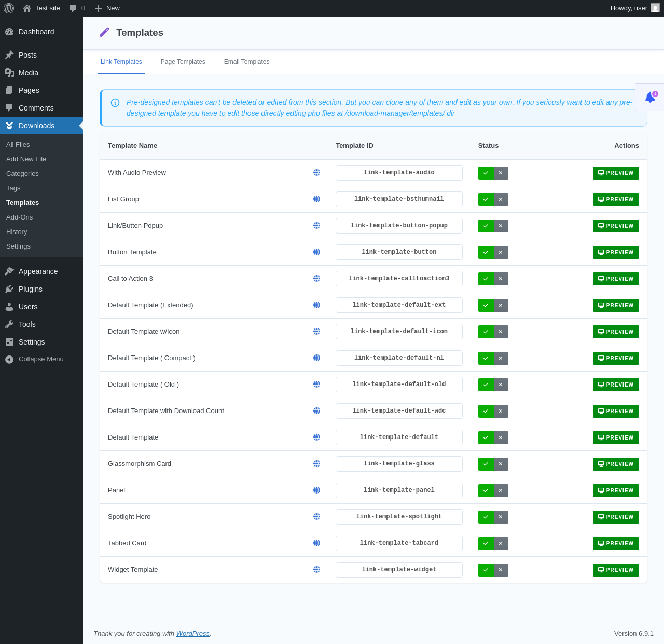Click the globe icon for Panel template
Viewport: 664px width, 644px height.
(316, 490)
